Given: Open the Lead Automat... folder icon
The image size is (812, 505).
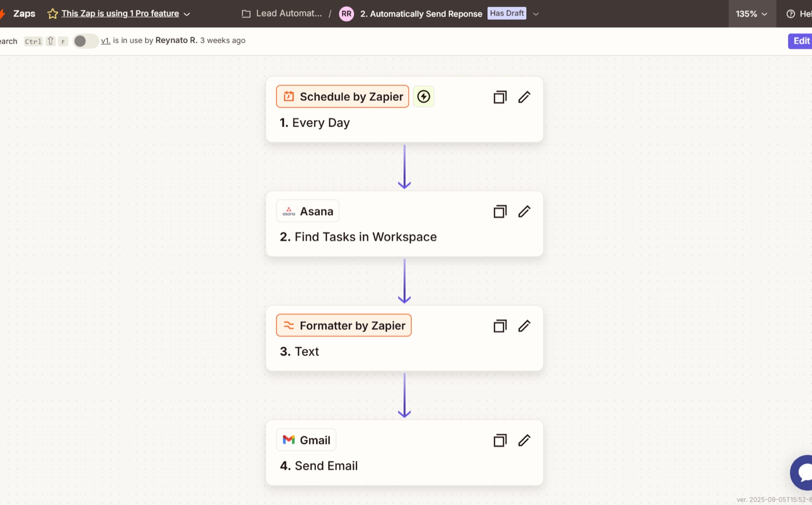Looking at the screenshot, I should pos(246,14).
